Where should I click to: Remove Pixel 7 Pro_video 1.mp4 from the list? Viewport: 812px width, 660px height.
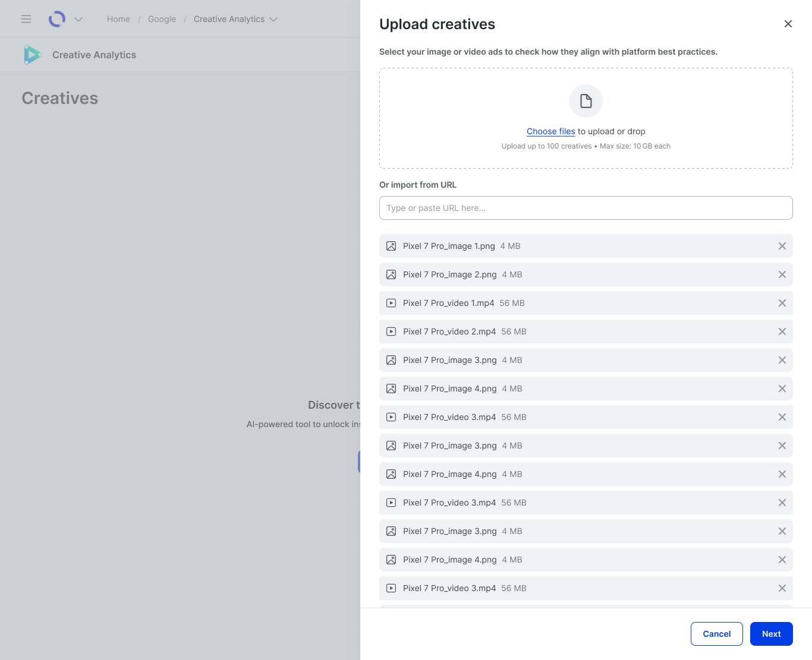tap(782, 303)
